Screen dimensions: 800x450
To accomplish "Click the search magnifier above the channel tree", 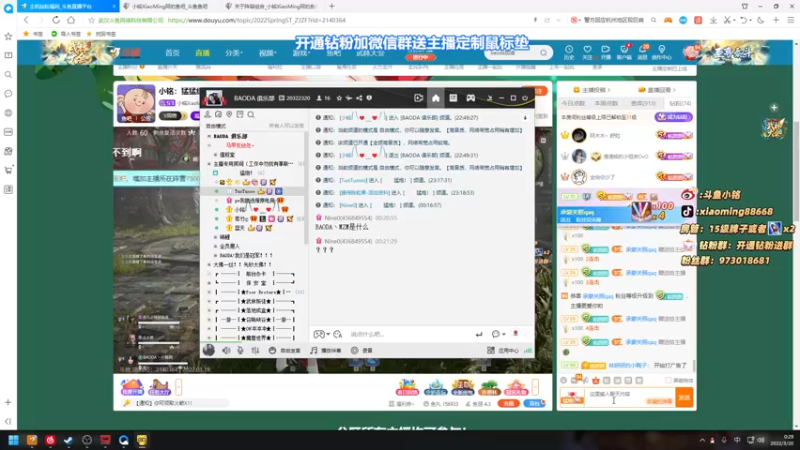I will 251,115.
